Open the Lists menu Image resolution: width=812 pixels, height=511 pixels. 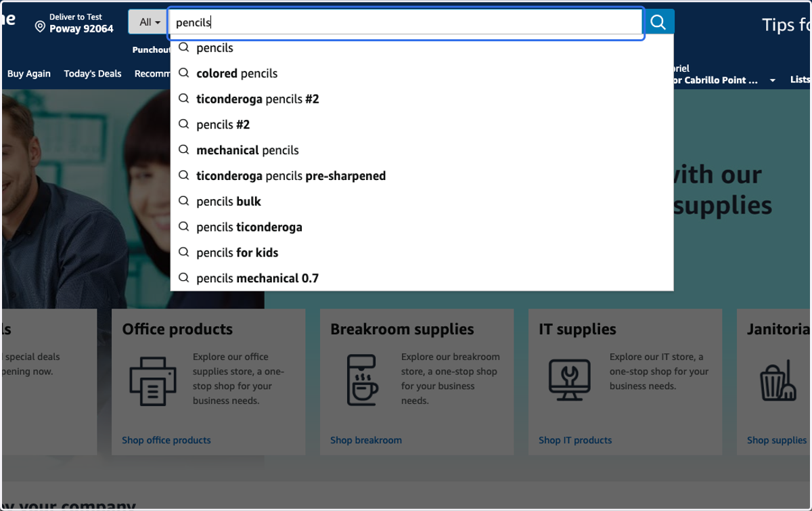pos(800,80)
